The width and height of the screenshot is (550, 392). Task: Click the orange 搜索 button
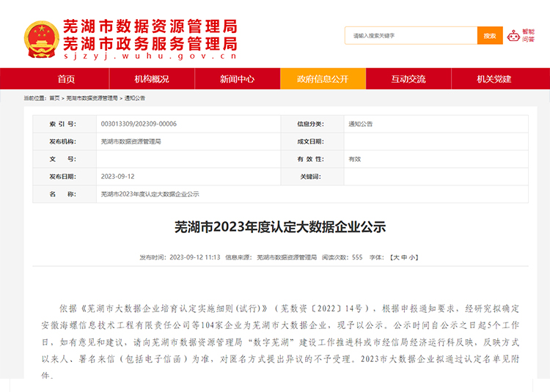tap(490, 36)
